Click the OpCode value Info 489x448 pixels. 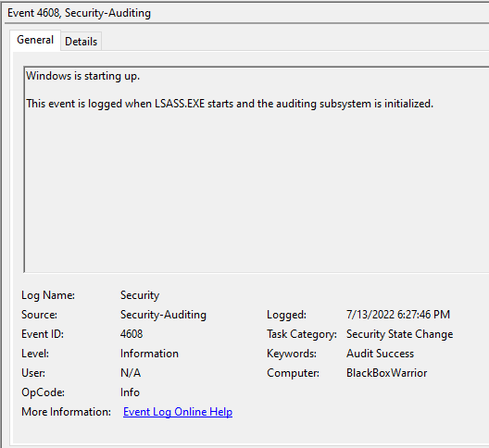coord(130,392)
